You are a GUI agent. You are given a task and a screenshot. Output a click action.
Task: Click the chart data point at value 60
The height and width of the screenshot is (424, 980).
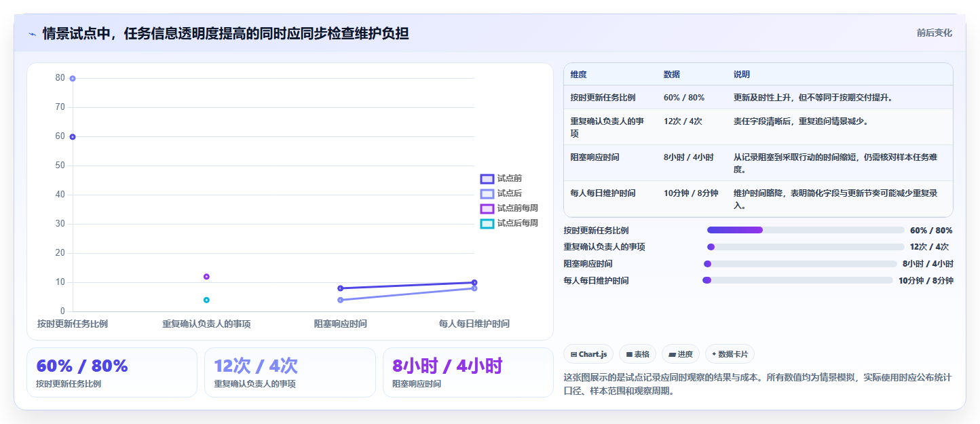pos(73,137)
